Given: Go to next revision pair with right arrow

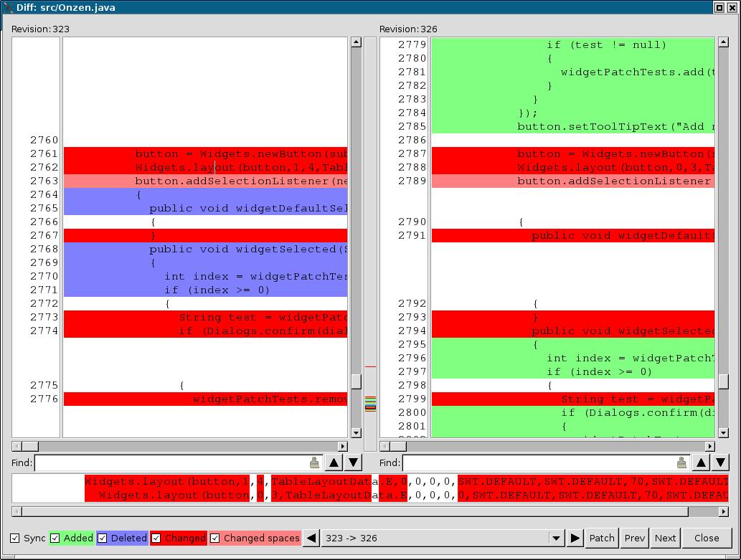Looking at the screenshot, I should click(x=575, y=538).
